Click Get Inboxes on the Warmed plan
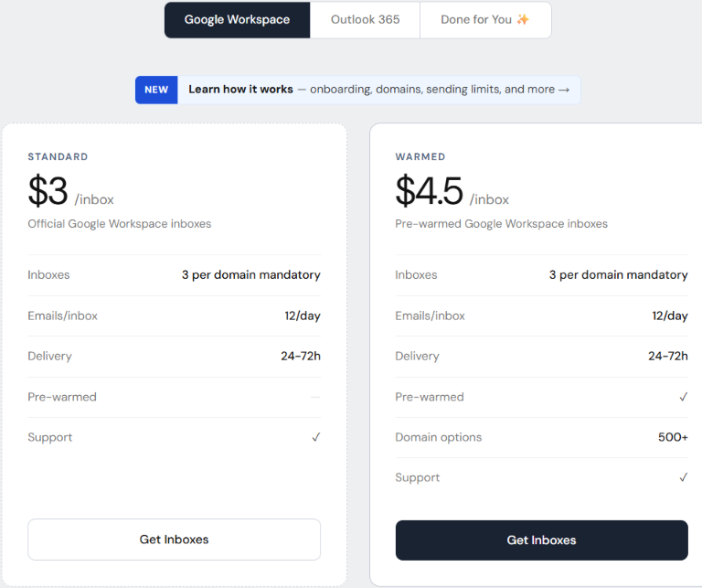The width and height of the screenshot is (702, 588). (542, 540)
